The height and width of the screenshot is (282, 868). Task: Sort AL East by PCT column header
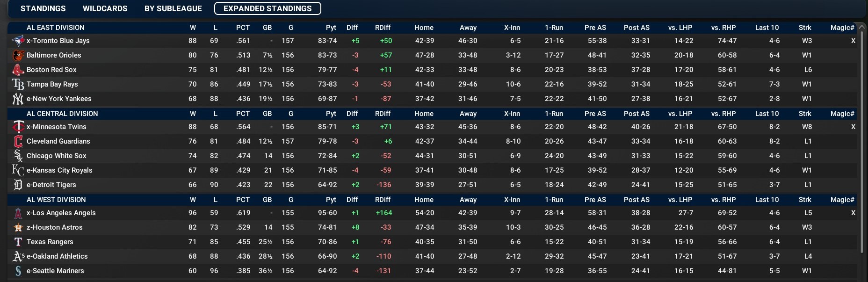click(243, 28)
